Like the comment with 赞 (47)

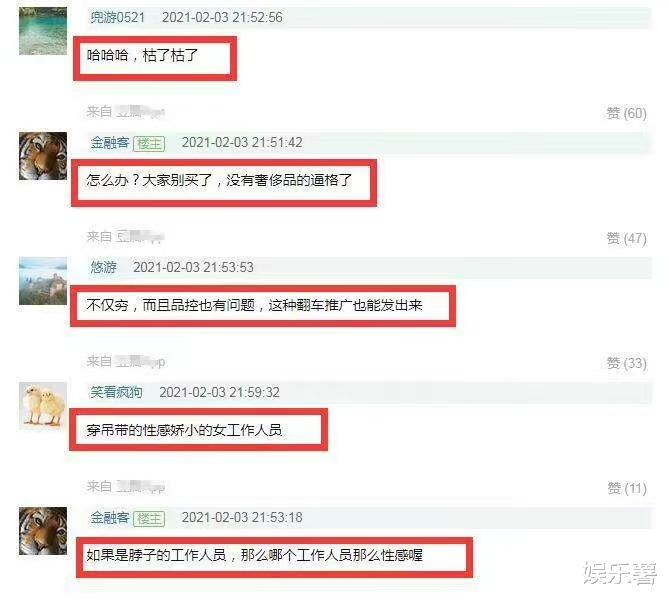[x=626, y=238]
